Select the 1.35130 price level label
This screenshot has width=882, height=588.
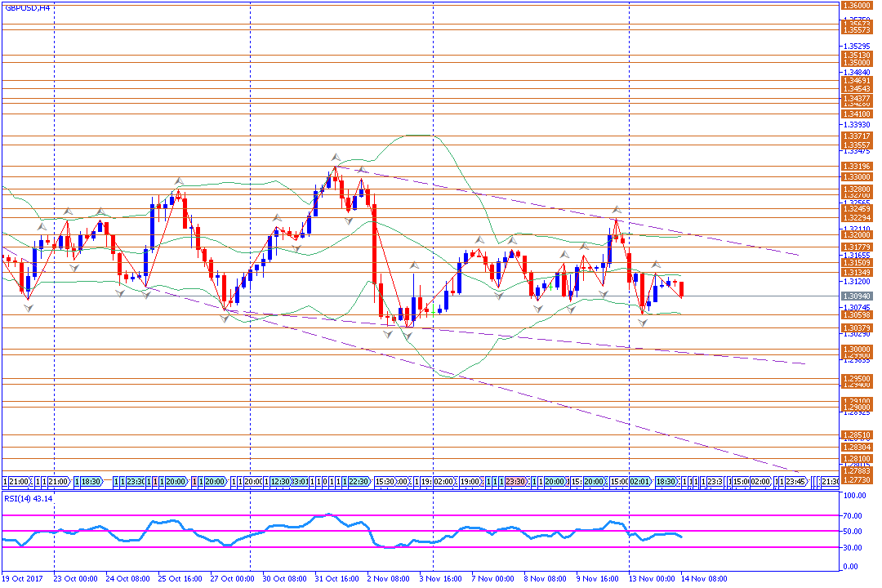click(x=856, y=56)
